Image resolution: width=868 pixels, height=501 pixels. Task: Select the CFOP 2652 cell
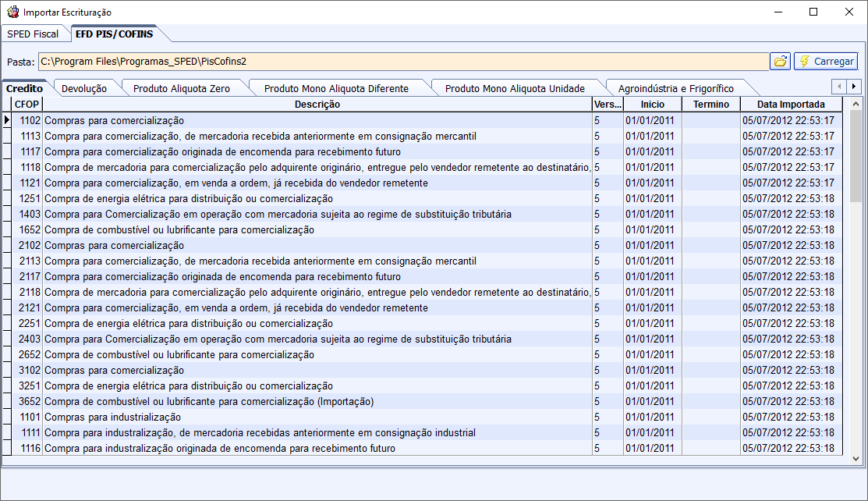click(x=27, y=355)
